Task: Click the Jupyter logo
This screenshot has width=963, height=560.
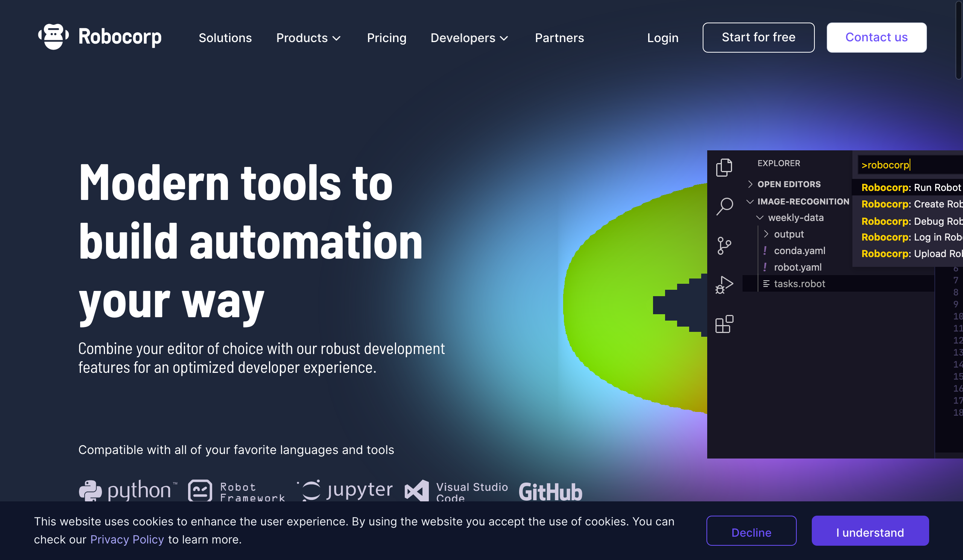Action: [x=345, y=490]
